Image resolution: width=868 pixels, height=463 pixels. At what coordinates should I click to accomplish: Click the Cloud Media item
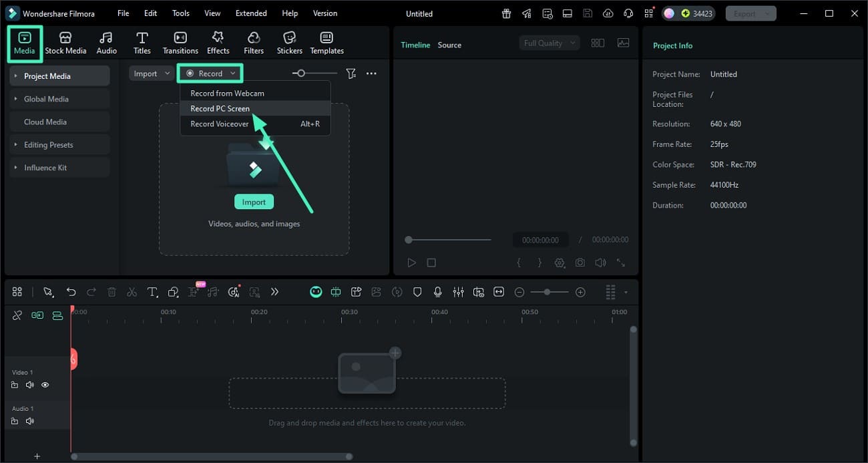tap(59, 122)
